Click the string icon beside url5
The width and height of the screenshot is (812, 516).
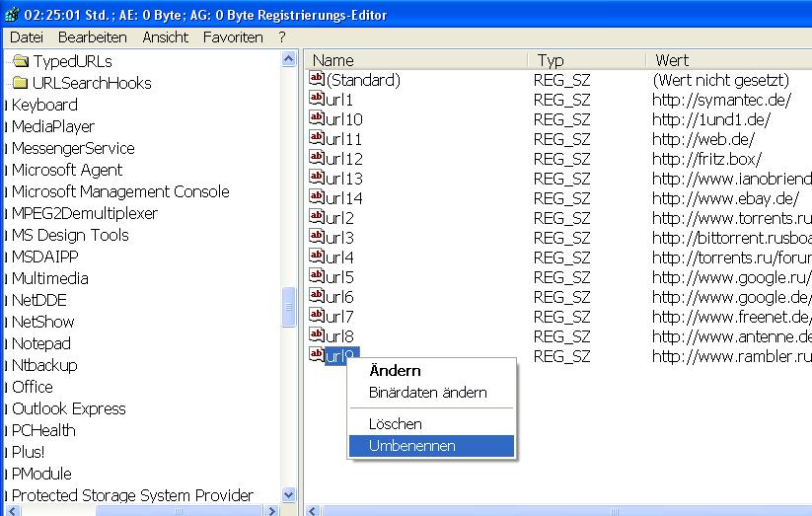click(317, 277)
